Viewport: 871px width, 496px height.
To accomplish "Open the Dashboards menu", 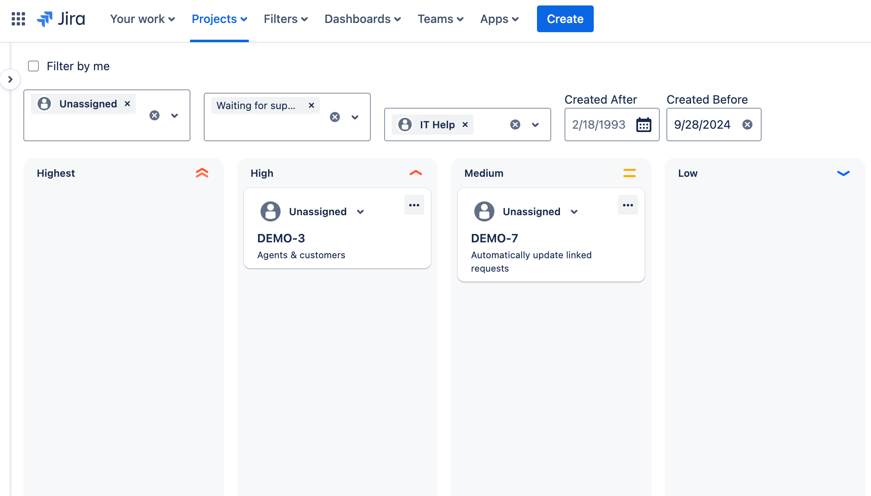I will pyautogui.click(x=362, y=19).
